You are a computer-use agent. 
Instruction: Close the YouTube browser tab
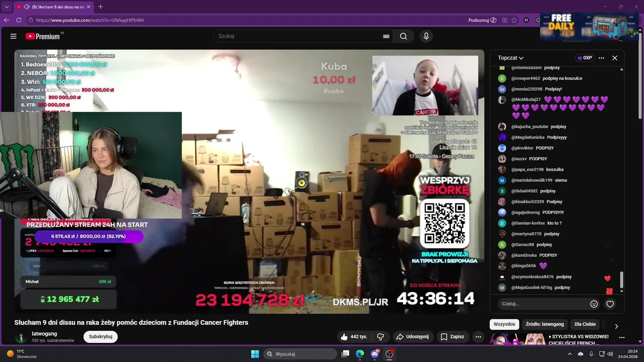pyautogui.click(x=89, y=7)
